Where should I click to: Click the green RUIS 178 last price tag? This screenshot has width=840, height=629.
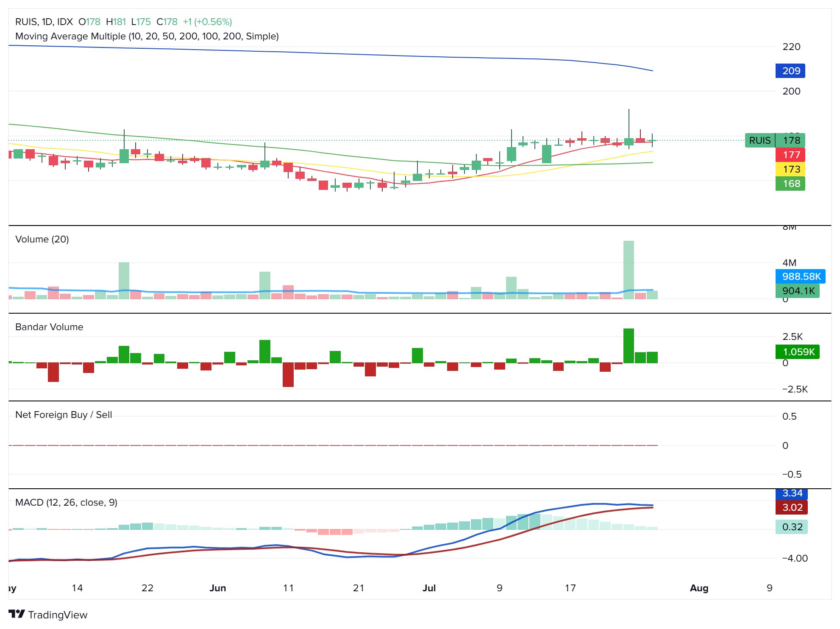click(775, 140)
